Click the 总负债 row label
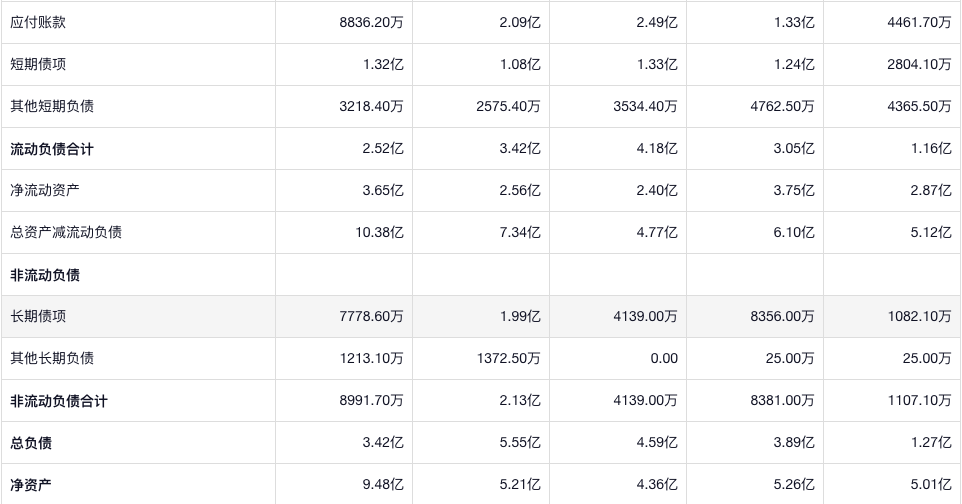Image resolution: width=962 pixels, height=504 pixels. 31,443
